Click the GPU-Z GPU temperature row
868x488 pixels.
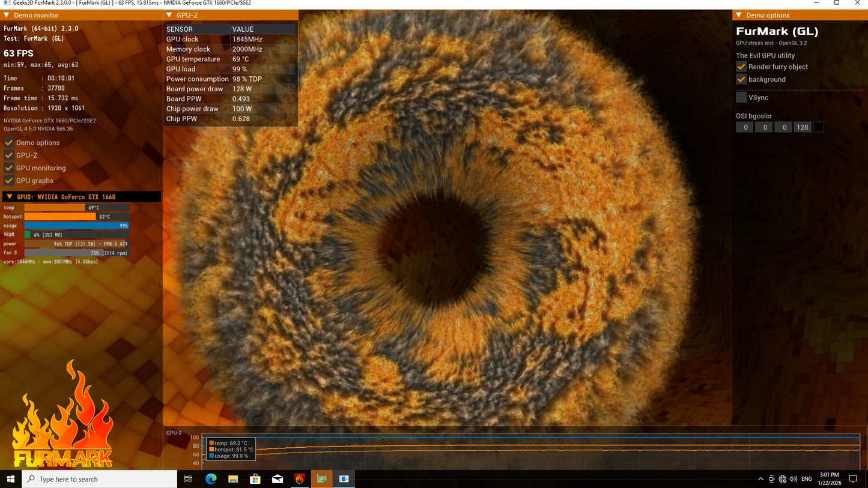pyautogui.click(x=230, y=59)
